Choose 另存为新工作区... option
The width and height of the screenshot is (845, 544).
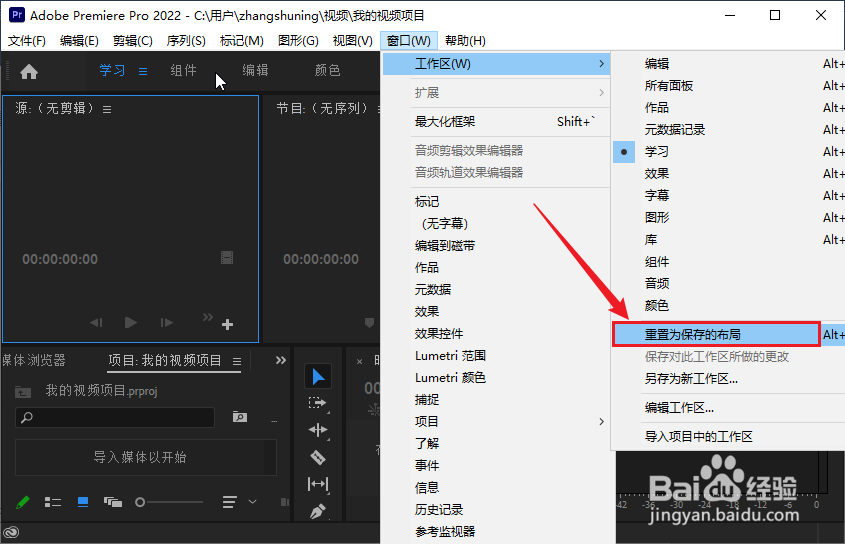(x=691, y=379)
